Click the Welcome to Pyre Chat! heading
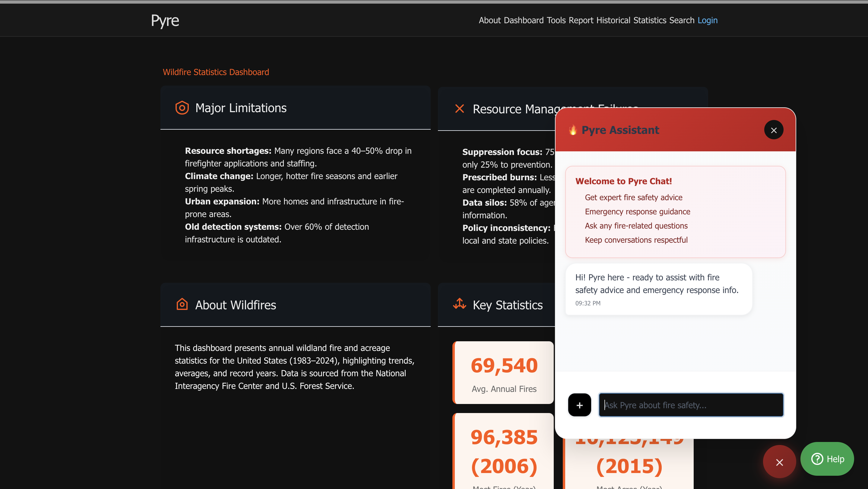Viewport: 868px width, 489px height. (x=623, y=181)
